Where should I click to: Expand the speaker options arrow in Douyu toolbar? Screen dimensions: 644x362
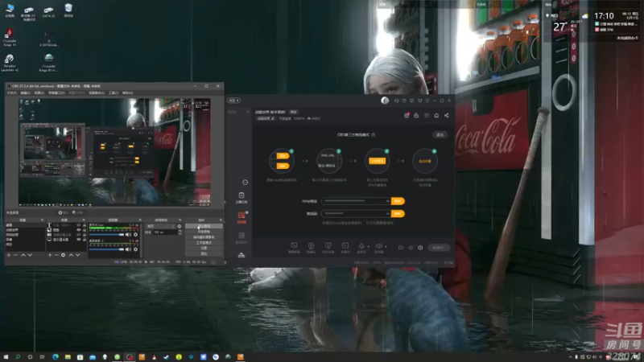(386, 247)
